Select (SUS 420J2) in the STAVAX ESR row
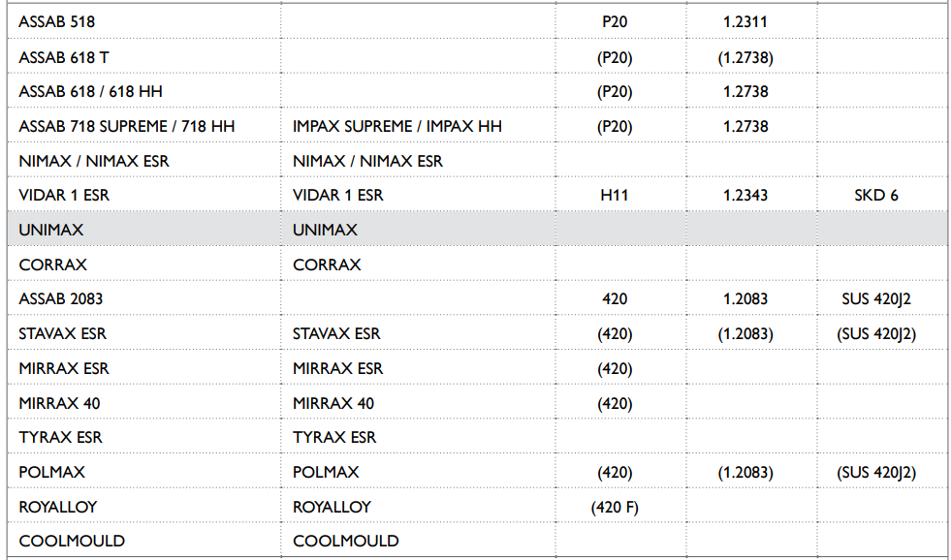Image resolution: width=951 pixels, height=560 pixels. click(x=876, y=334)
